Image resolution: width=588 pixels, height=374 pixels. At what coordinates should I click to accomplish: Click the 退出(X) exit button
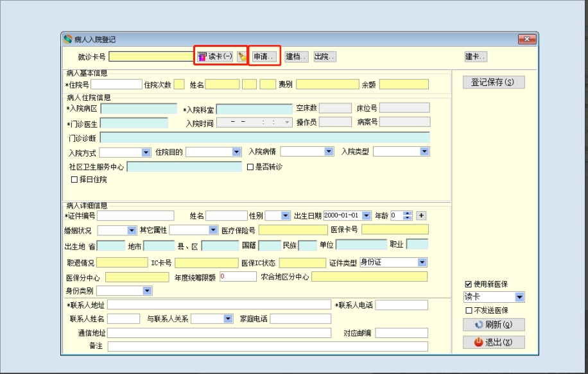click(494, 342)
